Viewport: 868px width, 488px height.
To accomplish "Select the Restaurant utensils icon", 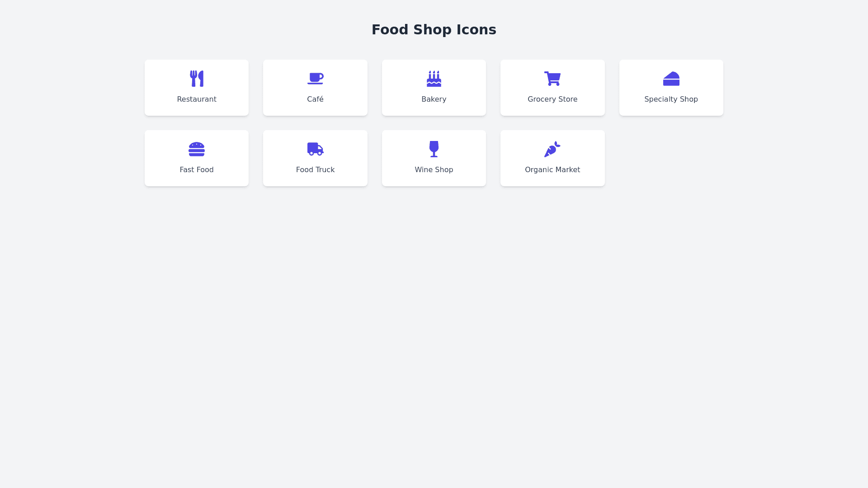I will [196, 78].
